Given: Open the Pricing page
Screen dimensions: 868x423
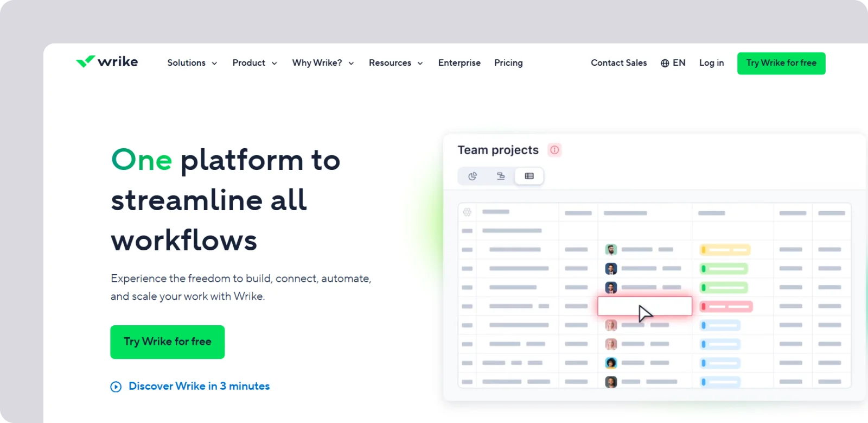Looking at the screenshot, I should tap(508, 63).
